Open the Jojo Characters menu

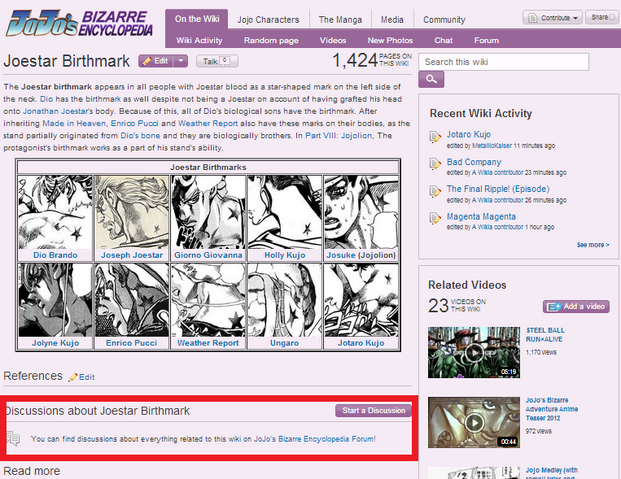(268, 19)
